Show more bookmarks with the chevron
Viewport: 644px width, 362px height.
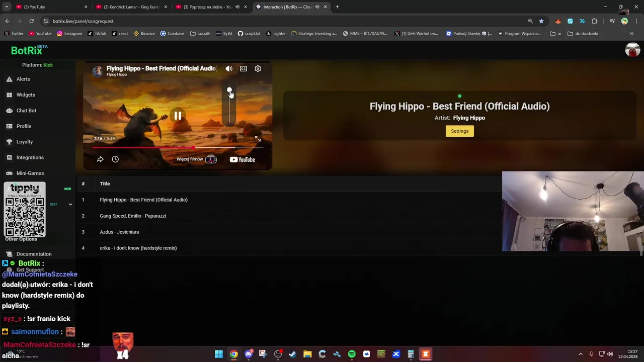[631, 34]
